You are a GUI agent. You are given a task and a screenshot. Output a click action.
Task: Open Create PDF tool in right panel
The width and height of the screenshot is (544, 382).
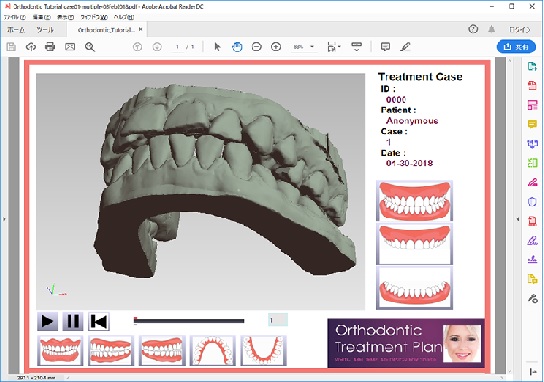point(532,85)
